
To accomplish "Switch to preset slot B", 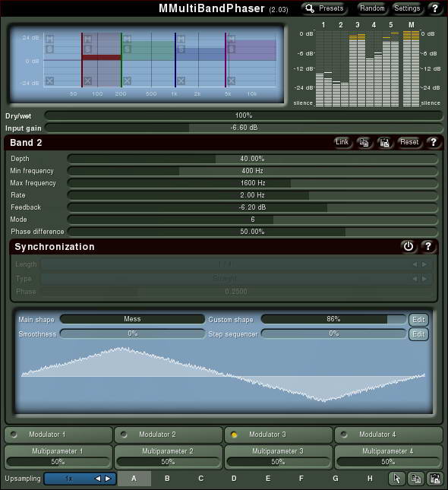I will 168,479.
